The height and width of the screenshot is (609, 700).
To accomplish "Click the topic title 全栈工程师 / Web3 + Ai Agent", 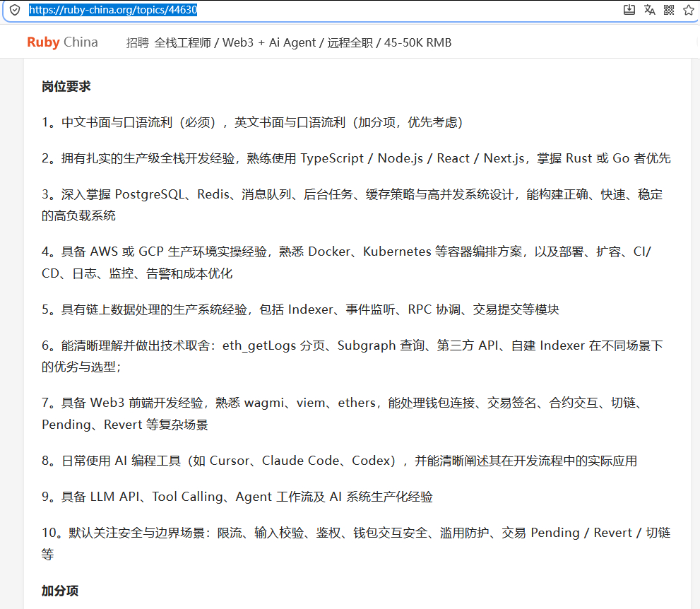I will click(x=303, y=42).
